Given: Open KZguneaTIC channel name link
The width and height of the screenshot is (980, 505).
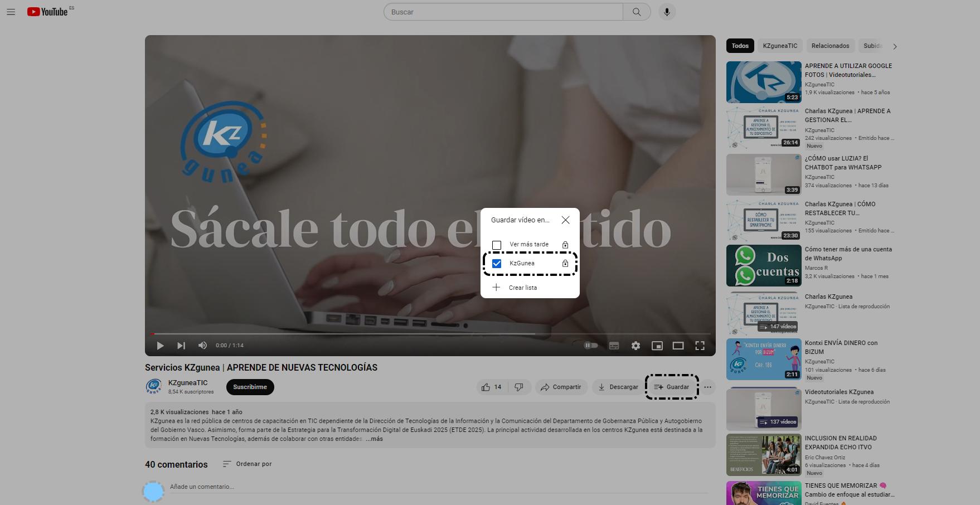Looking at the screenshot, I should 188,383.
